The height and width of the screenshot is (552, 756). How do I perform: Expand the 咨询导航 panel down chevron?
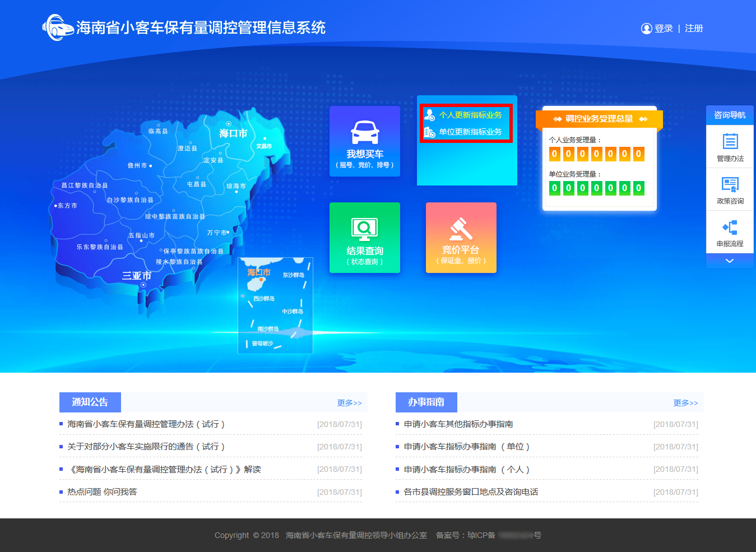(730, 261)
